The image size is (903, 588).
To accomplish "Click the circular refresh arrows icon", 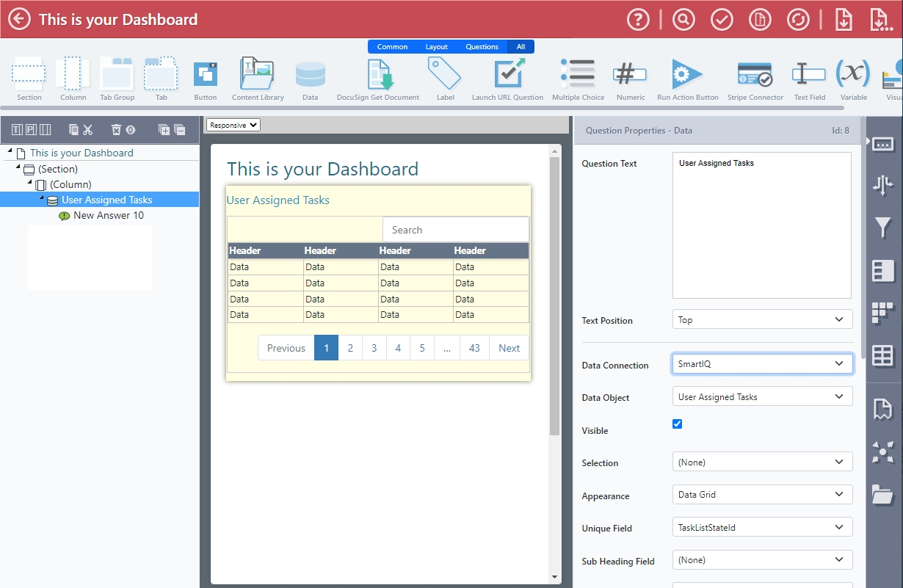I will (798, 19).
